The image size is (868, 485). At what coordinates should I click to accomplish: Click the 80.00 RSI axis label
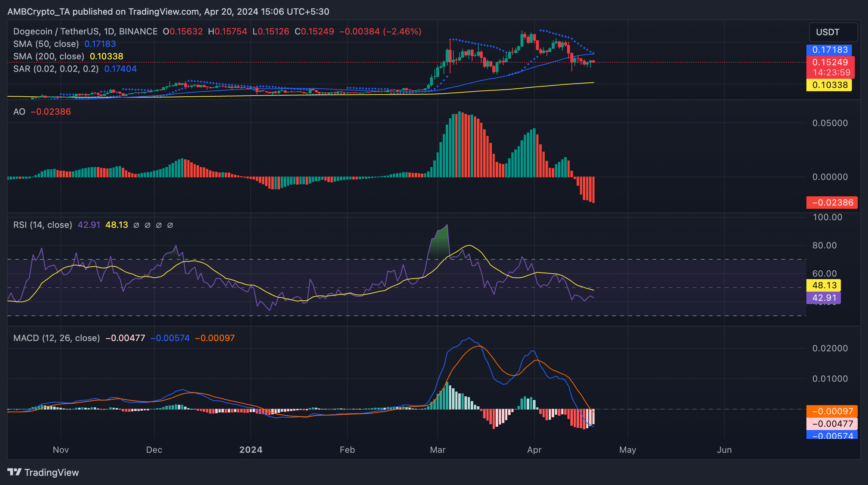coord(825,245)
